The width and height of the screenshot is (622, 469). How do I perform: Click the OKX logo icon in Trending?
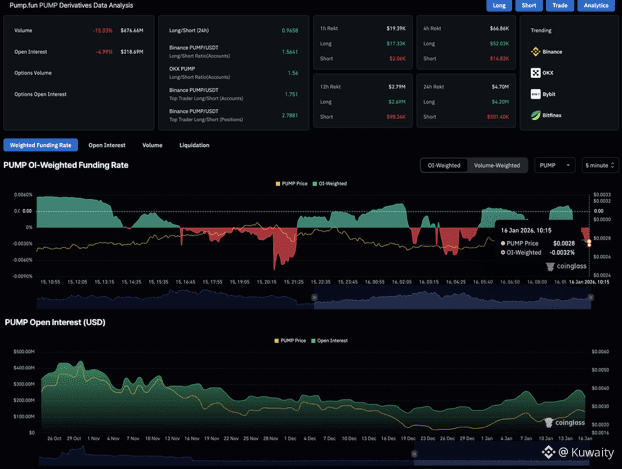tap(536, 73)
